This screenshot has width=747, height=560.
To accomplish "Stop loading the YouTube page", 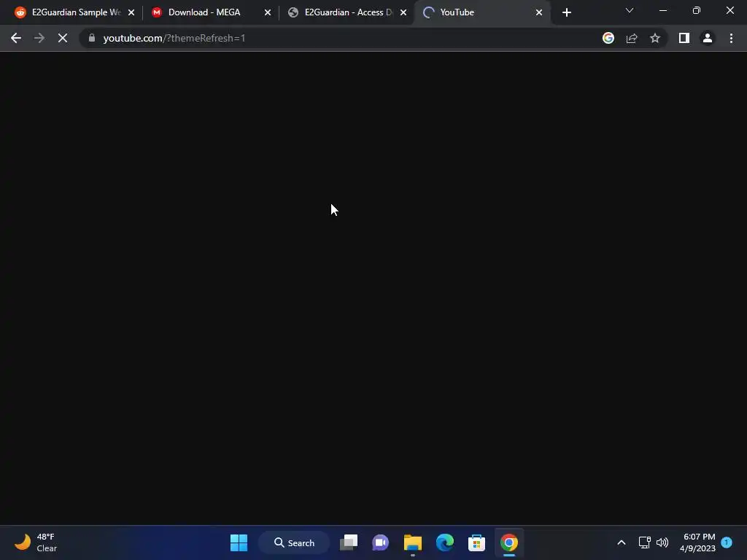I will pyautogui.click(x=63, y=38).
